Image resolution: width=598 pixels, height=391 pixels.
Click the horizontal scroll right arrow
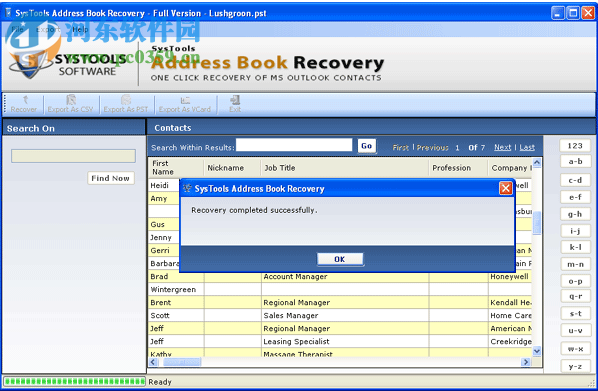[526, 362]
